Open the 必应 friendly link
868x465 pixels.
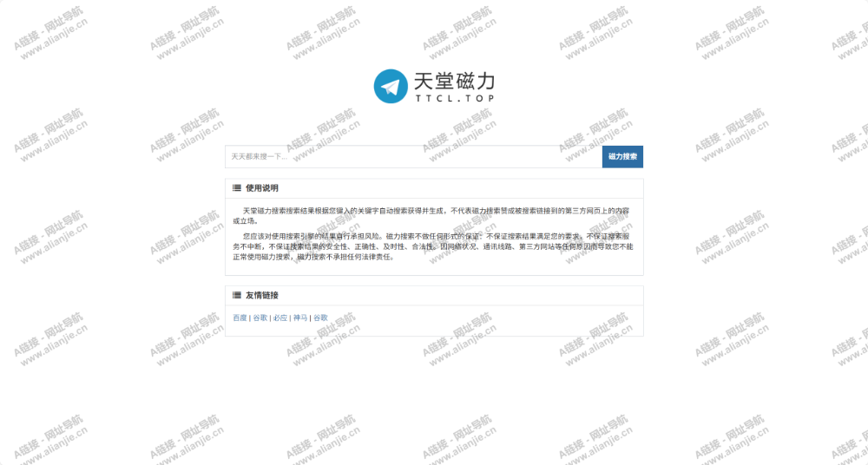[x=280, y=318]
